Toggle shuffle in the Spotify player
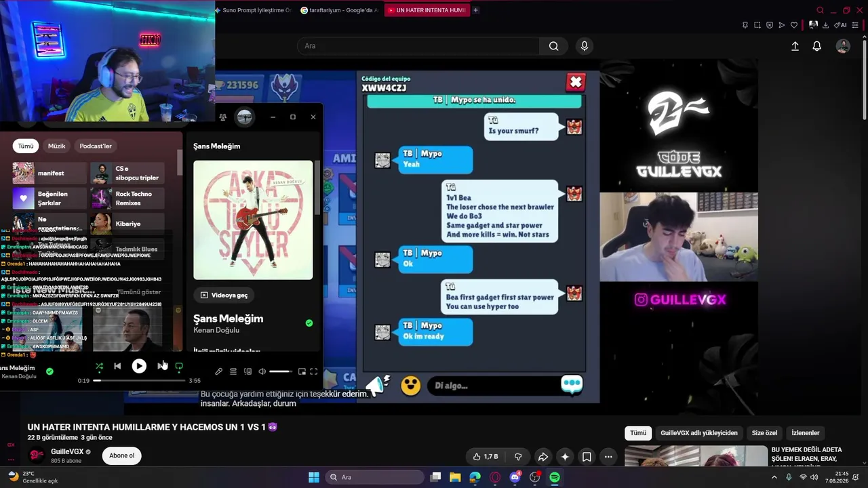This screenshot has width=868, height=488. 99,366
